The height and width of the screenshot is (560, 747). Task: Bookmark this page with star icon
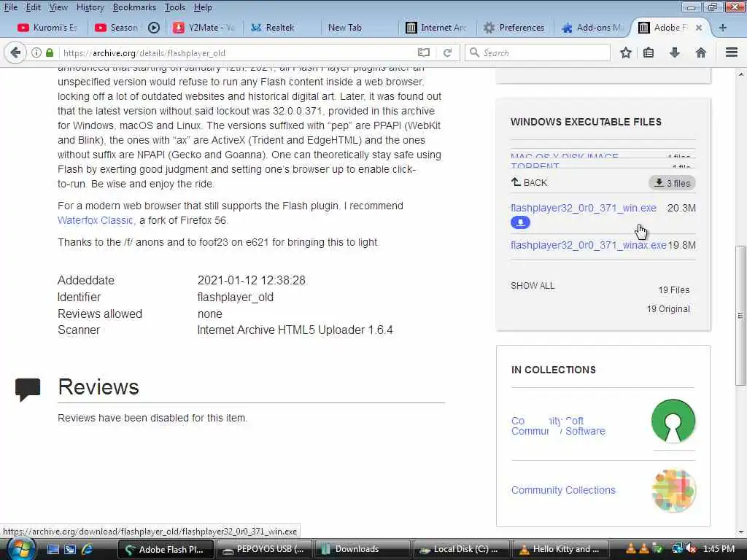coord(625,52)
